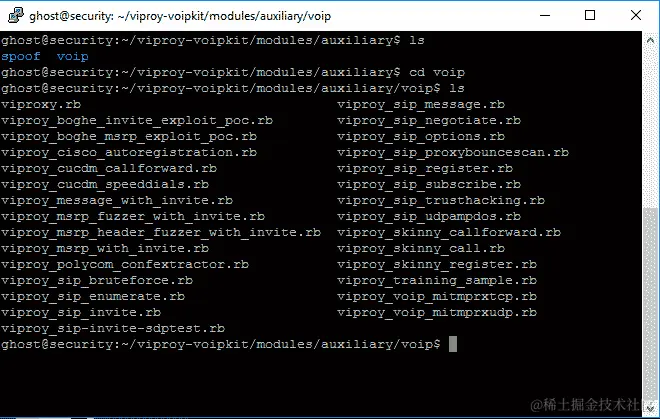Select viproy_sip_enumerate.rb

pos(93,296)
